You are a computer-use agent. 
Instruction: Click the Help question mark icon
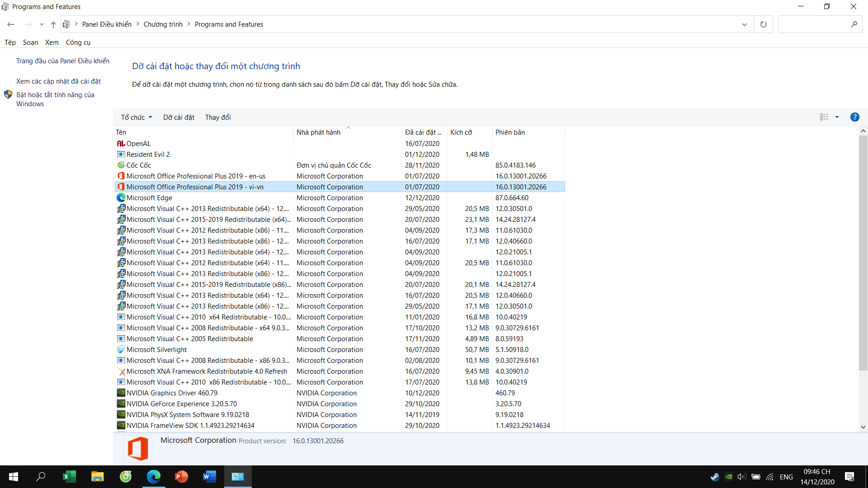pos(855,117)
